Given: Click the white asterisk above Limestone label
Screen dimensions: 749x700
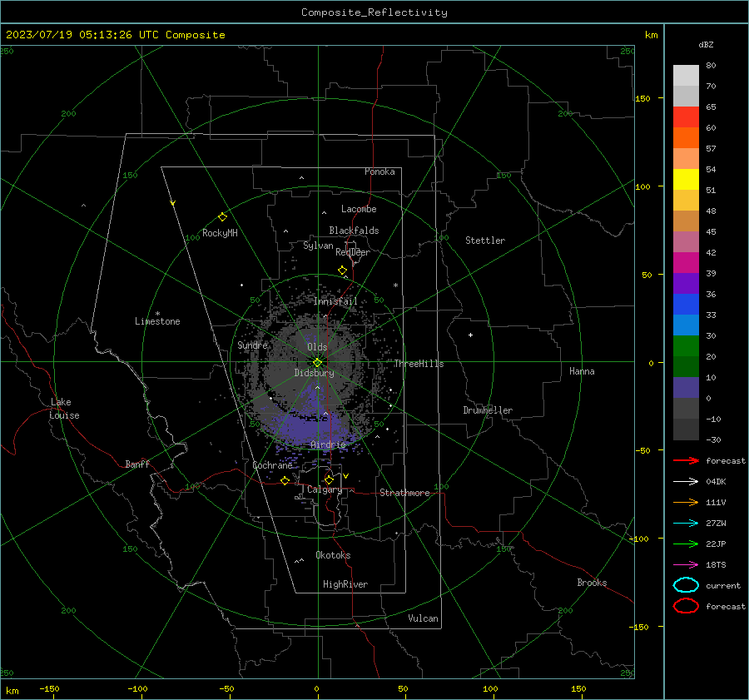Looking at the screenshot, I should [x=157, y=314].
